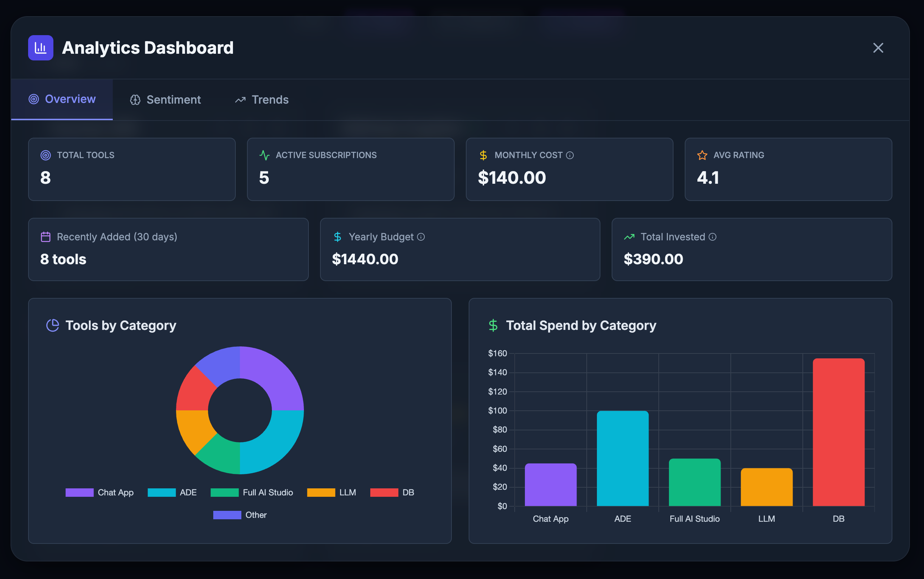The width and height of the screenshot is (924, 579).
Task: Click the pie chart icon beside Tools by Category
Action: click(53, 325)
